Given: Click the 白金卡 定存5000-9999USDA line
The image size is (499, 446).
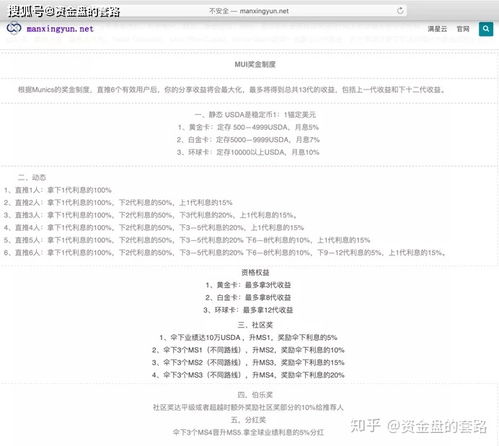Looking at the screenshot, I should [x=248, y=140].
